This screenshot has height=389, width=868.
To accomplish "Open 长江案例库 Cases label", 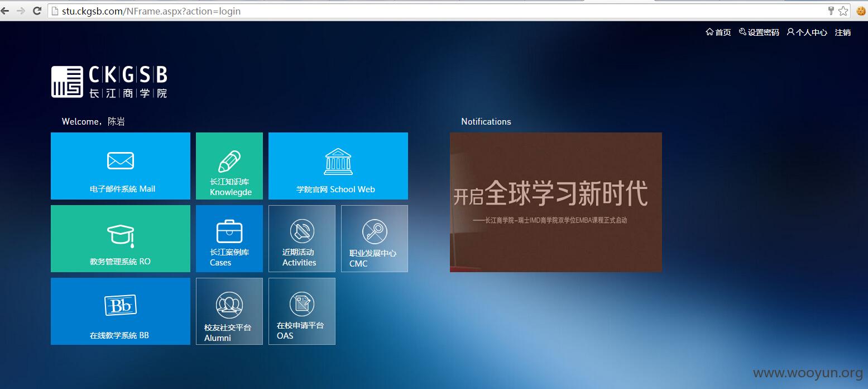I will tap(229, 257).
